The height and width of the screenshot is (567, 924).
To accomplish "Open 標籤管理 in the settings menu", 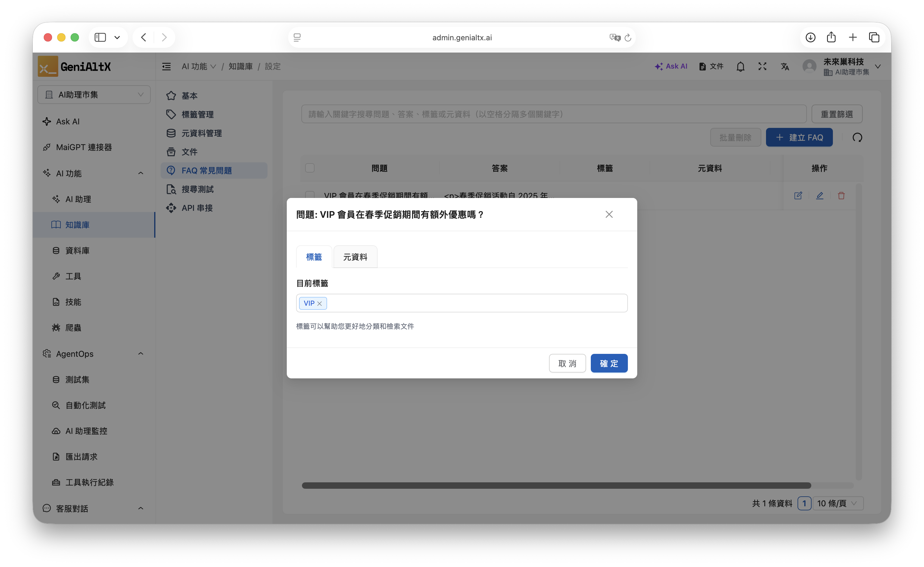I will (198, 114).
